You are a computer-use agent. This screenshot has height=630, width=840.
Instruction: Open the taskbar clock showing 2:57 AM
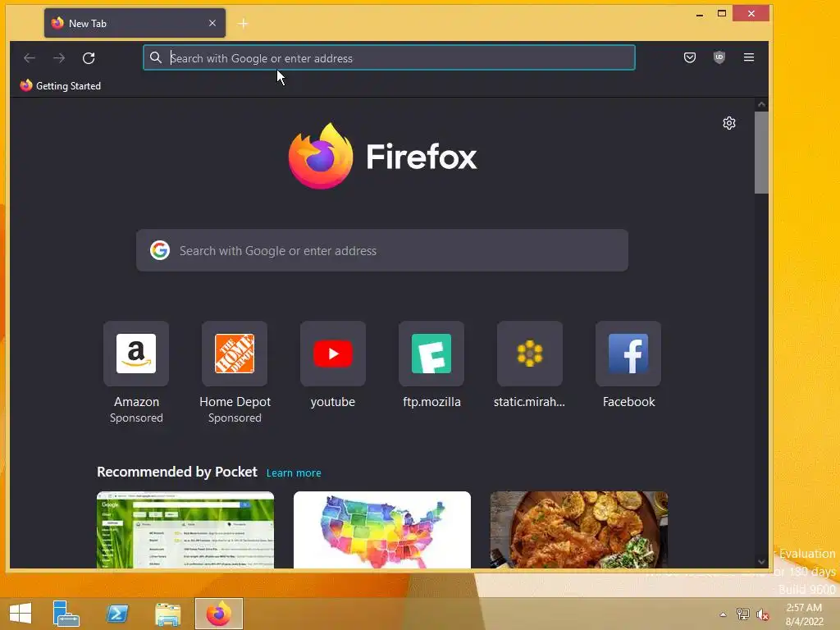point(804,614)
